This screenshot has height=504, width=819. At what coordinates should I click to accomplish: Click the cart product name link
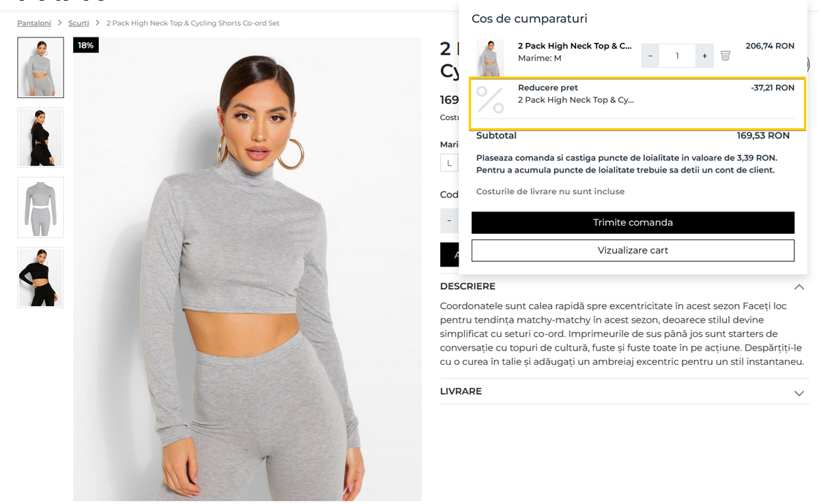tap(575, 46)
